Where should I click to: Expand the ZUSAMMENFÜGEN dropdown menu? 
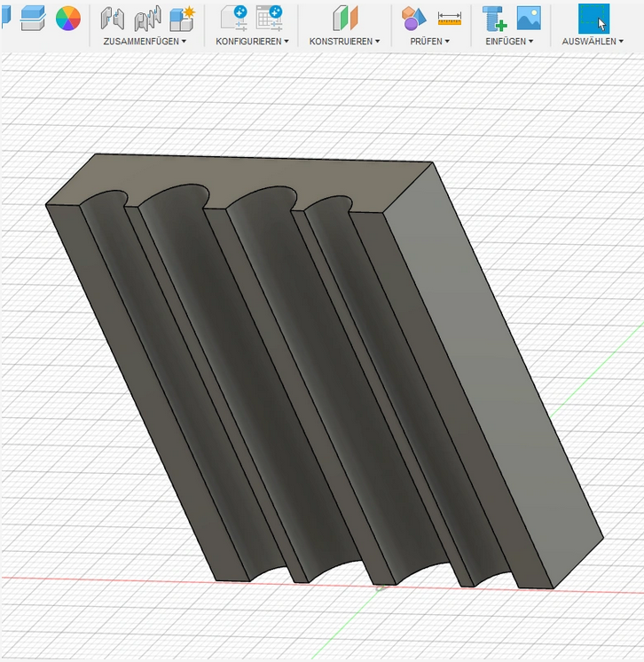click(145, 42)
